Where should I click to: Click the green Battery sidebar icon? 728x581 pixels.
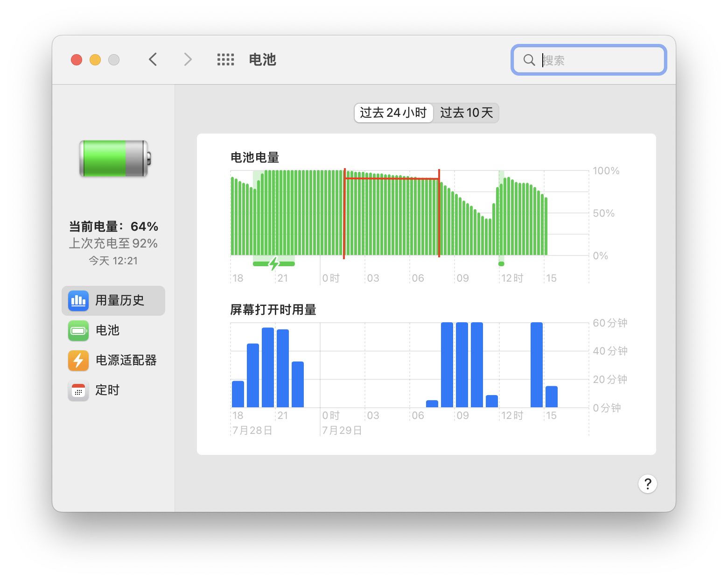pyautogui.click(x=78, y=331)
